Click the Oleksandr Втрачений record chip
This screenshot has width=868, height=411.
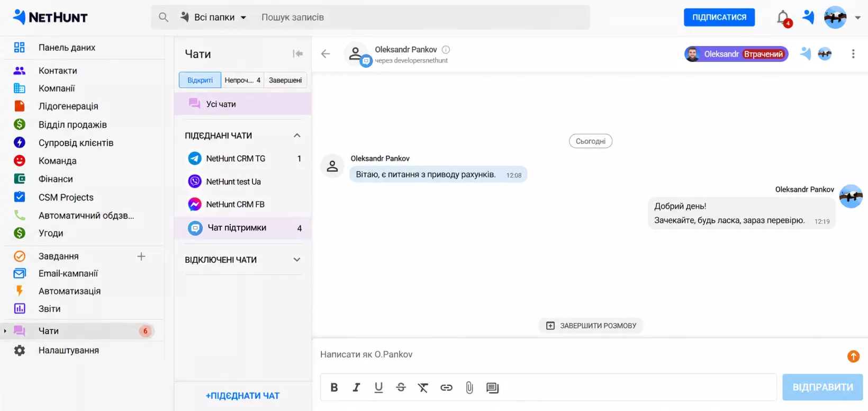coord(736,54)
